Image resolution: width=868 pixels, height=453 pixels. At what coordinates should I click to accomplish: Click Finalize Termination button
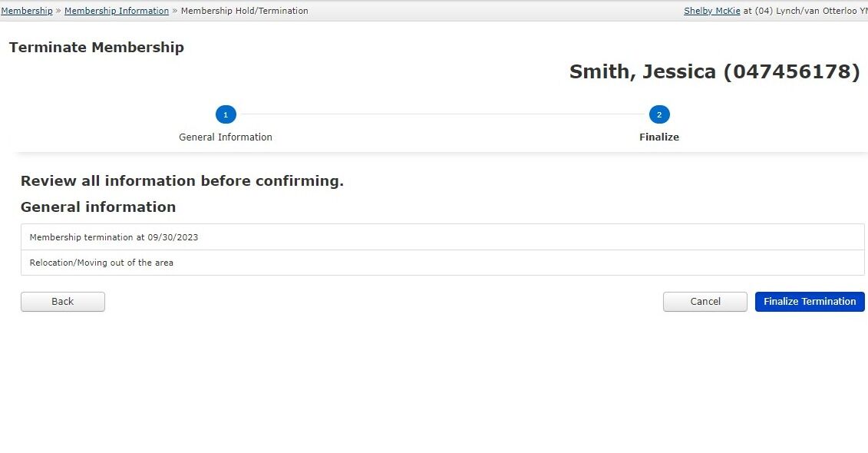tap(810, 302)
